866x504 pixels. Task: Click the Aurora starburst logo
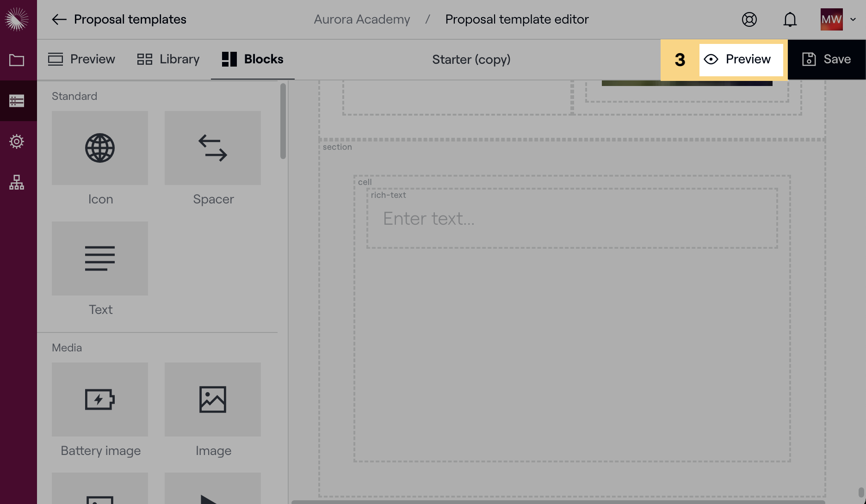coord(17,19)
